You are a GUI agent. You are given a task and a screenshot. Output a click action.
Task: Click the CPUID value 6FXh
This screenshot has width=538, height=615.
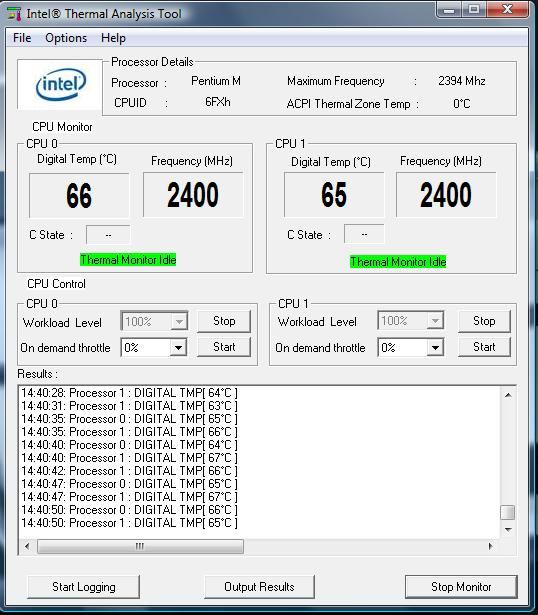point(218,102)
